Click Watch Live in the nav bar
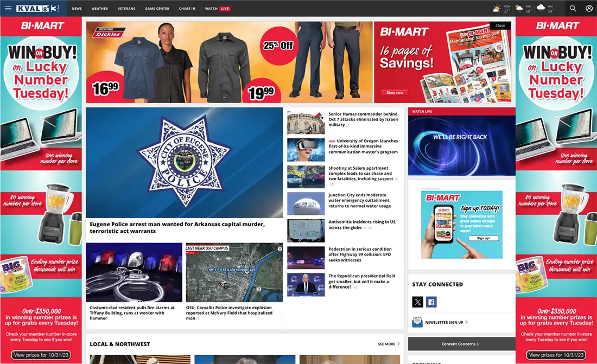 (218, 8)
